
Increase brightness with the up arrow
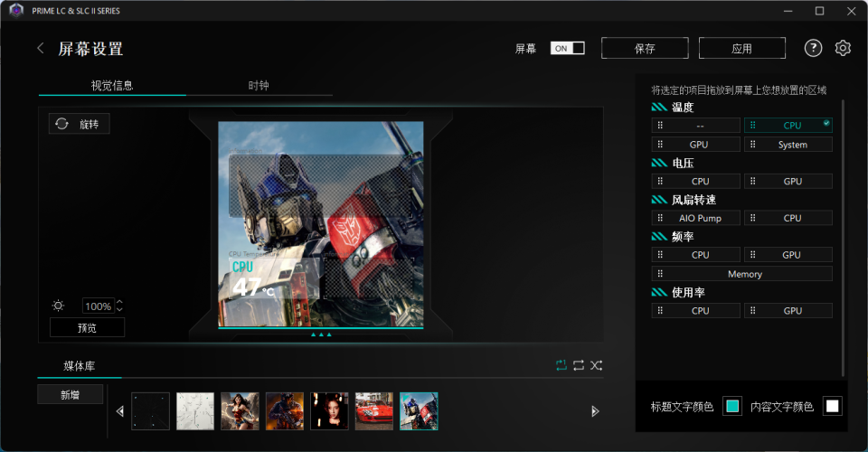pyautogui.click(x=119, y=302)
